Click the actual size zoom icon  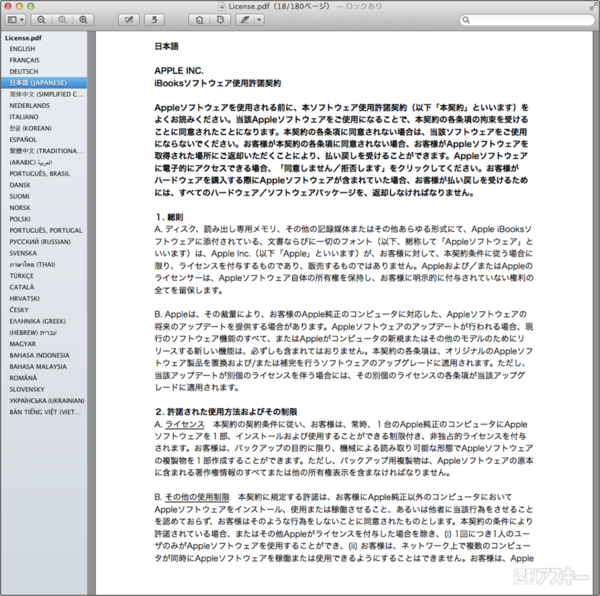coord(62,20)
